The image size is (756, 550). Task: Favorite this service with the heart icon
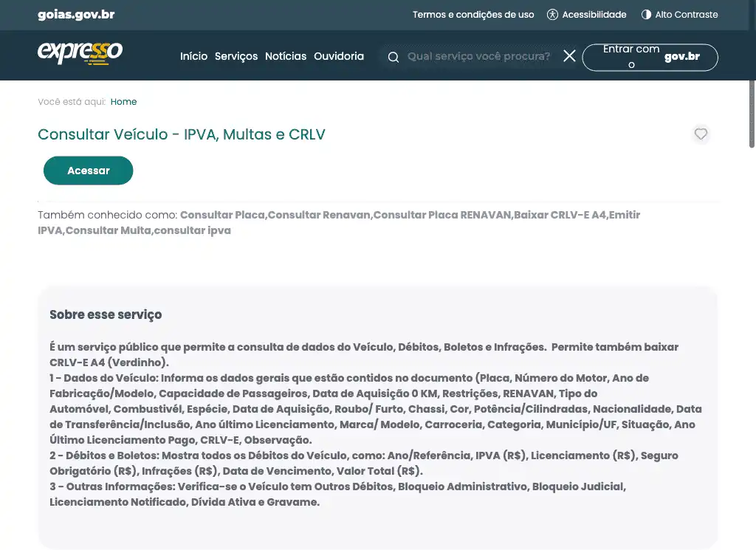pos(701,134)
